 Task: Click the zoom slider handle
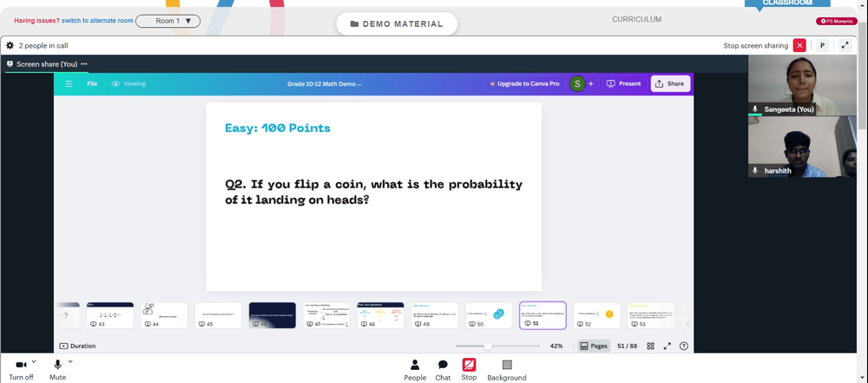coord(488,346)
